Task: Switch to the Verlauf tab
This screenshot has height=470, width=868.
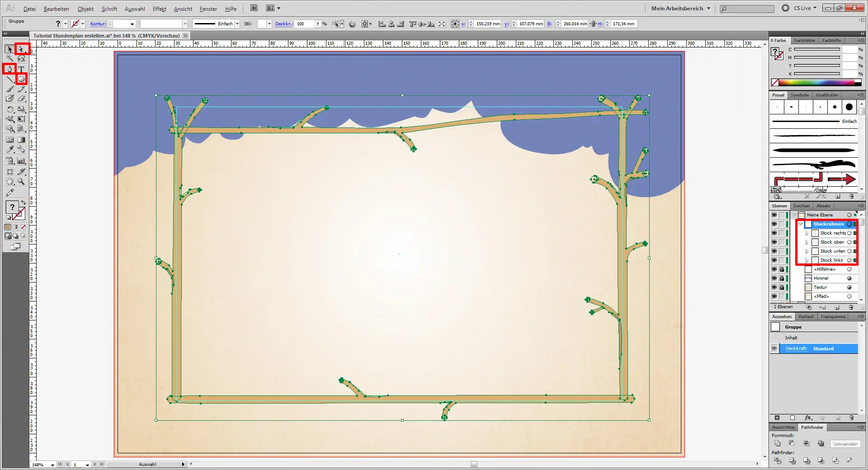Action: coord(806,316)
